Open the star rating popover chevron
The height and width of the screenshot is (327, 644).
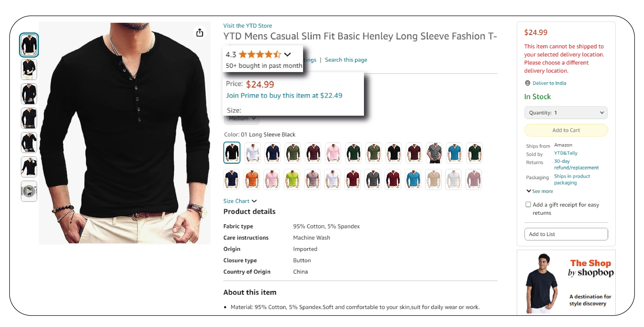[x=288, y=54]
